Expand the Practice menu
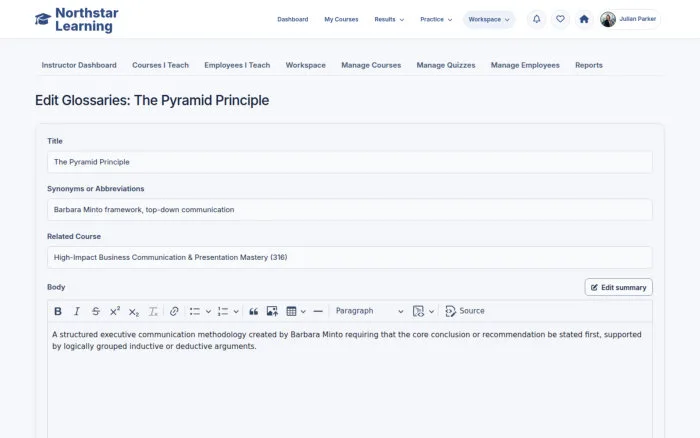Screen dimensions: 700x438 [x=436, y=20]
